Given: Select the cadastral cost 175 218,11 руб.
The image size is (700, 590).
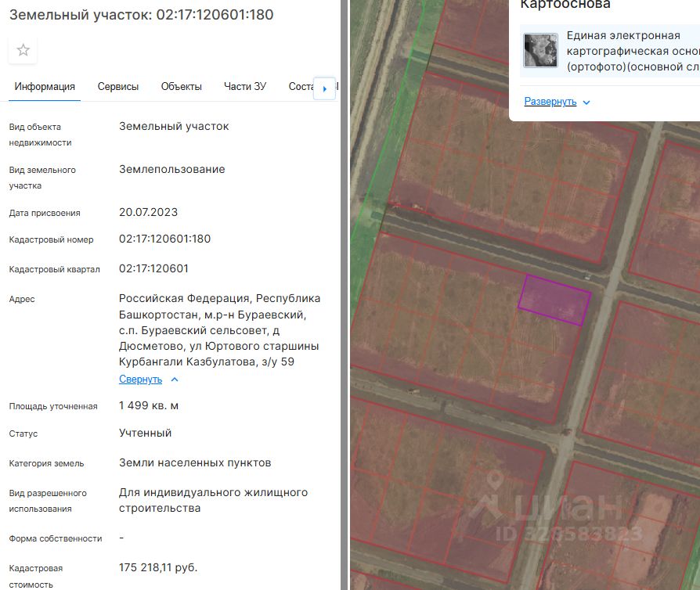Looking at the screenshot, I should coord(158,567).
